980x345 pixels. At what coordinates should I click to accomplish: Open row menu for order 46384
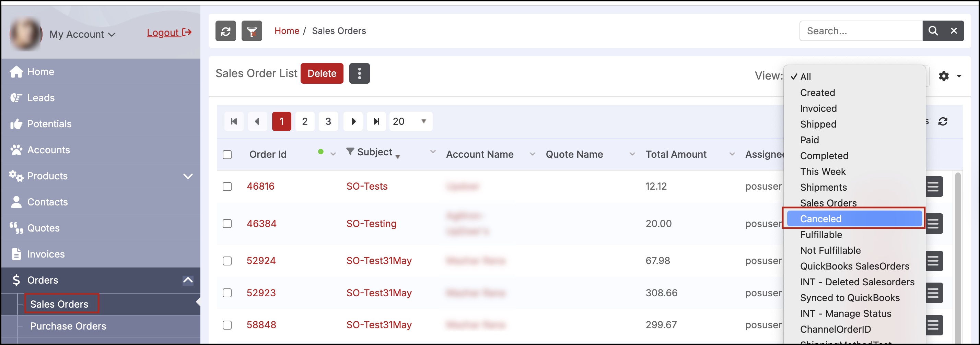click(933, 224)
